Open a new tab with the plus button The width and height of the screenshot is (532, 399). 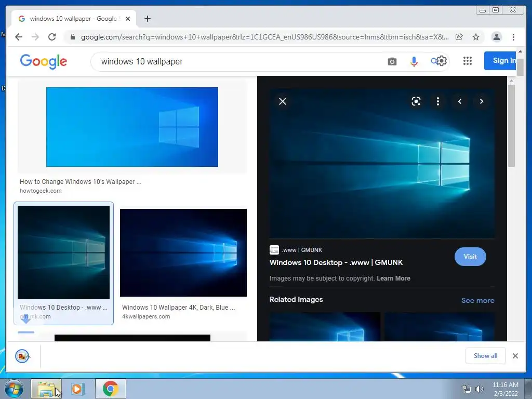[147, 19]
